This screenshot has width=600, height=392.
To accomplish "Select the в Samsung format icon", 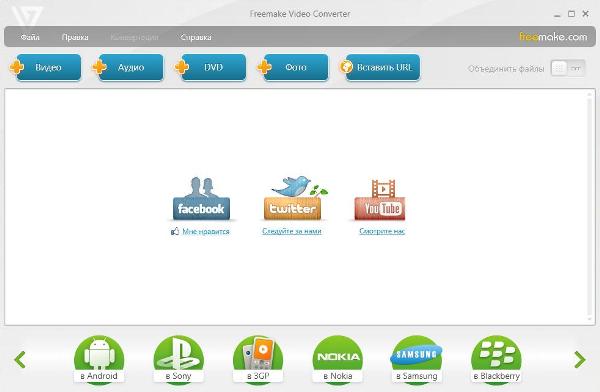I will coord(417,359).
